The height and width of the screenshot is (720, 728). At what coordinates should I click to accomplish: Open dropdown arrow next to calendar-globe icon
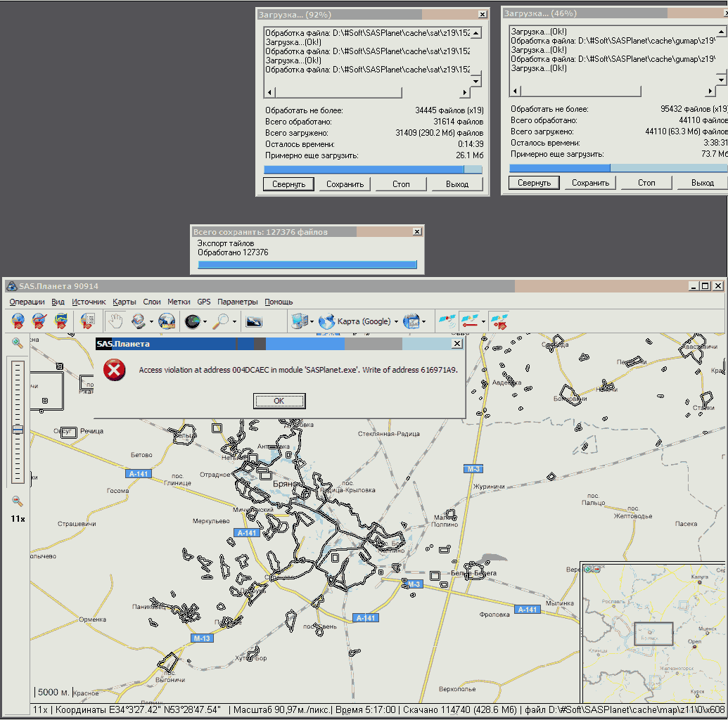(x=423, y=322)
